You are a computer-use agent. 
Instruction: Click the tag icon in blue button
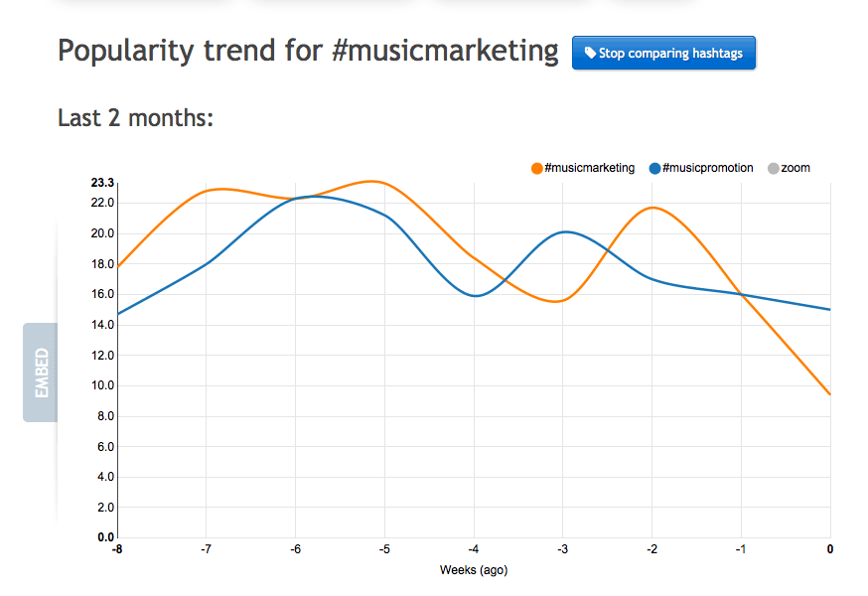590,53
